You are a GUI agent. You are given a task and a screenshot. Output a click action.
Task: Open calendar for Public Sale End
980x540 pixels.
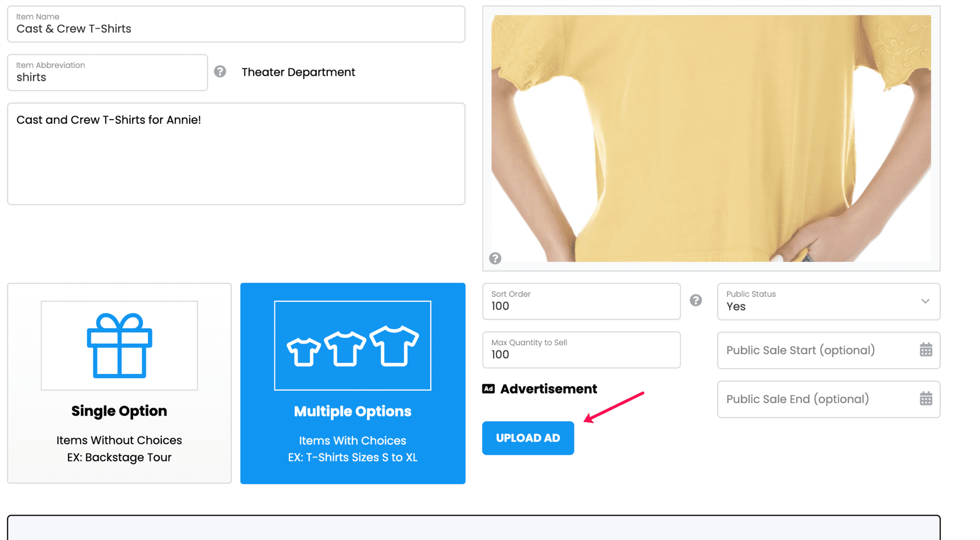coord(926,399)
